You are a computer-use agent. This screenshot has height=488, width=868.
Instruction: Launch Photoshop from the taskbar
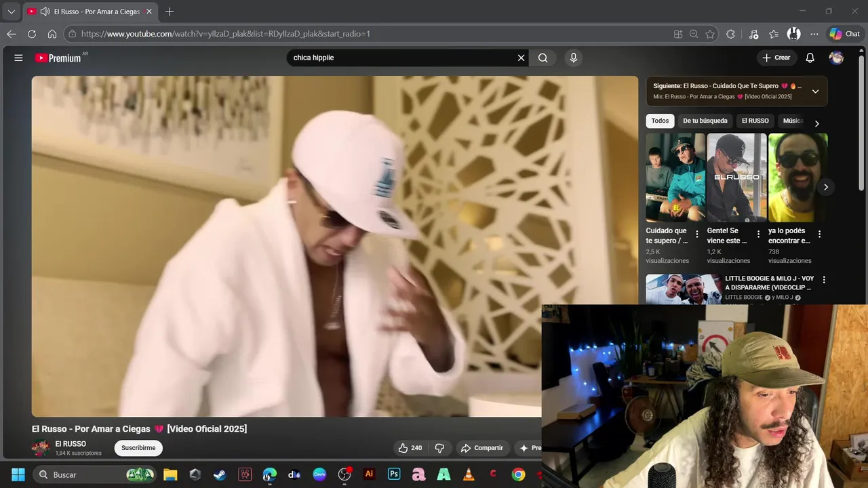394,474
